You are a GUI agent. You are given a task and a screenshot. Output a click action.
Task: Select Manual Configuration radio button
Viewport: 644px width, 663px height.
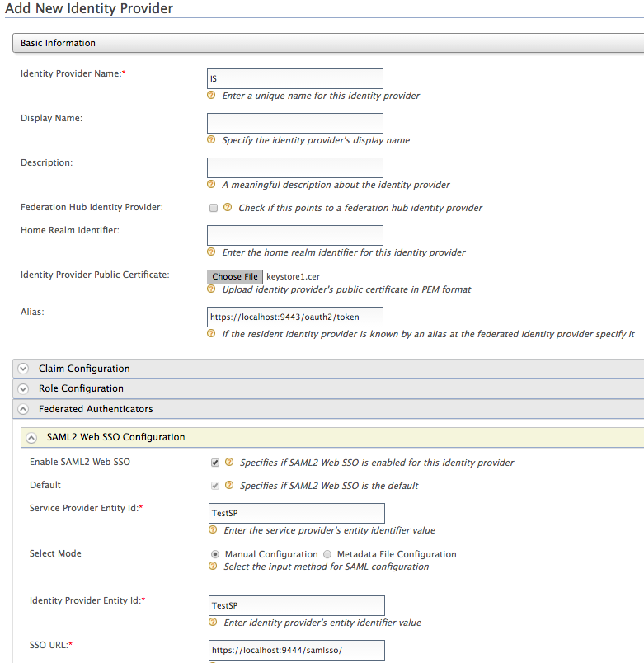216,554
